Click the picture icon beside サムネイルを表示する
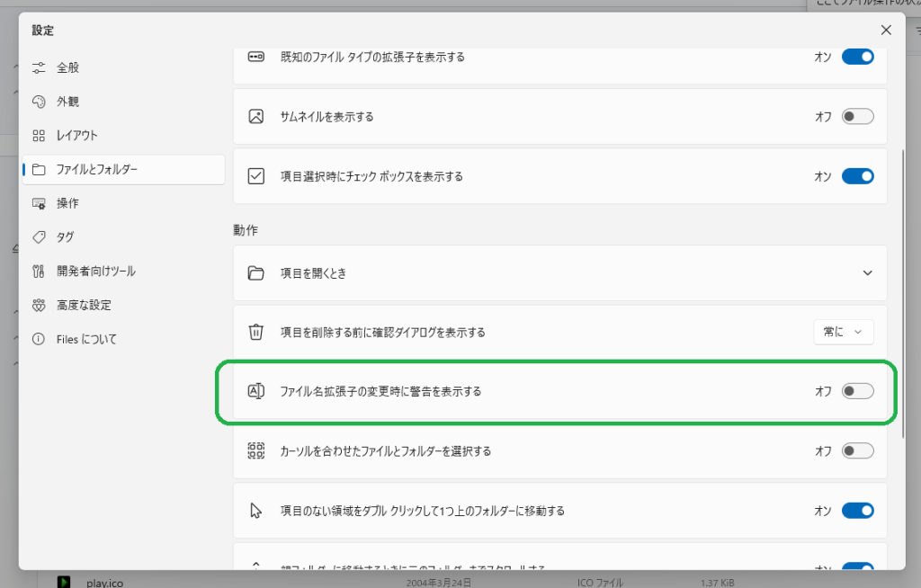Image resolution: width=921 pixels, height=588 pixels. pos(256,116)
